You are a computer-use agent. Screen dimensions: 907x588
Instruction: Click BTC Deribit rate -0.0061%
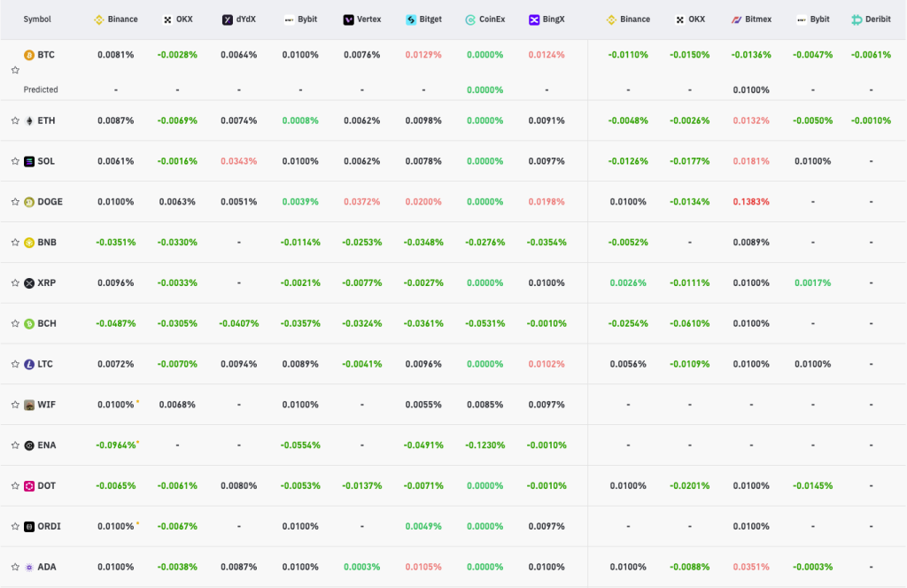point(871,55)
